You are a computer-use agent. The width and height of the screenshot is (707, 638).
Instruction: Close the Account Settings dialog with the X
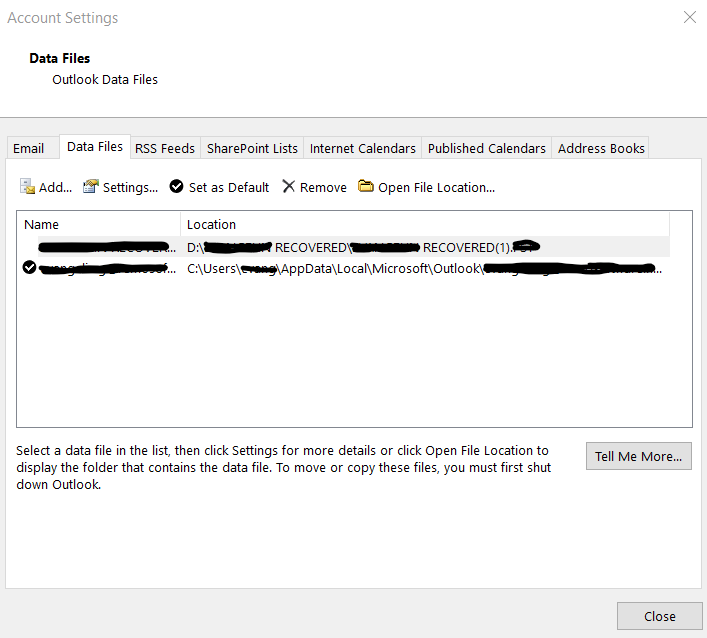(x=689, y=18)
